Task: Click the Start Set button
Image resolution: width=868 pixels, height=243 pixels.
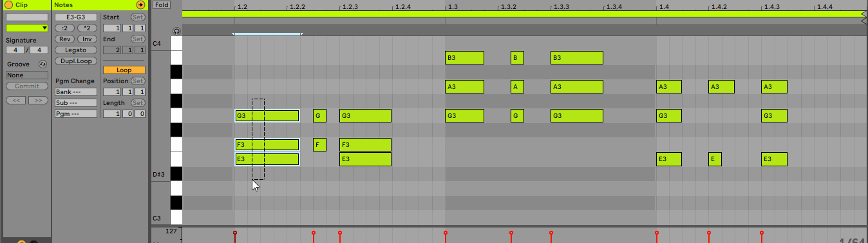Action: tap(138, 17)
